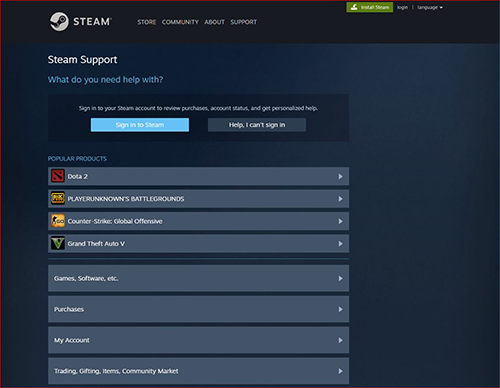Click the download icon on Install Steam
Viewport: 500px width, 388px height.
(x=354, y=7)
